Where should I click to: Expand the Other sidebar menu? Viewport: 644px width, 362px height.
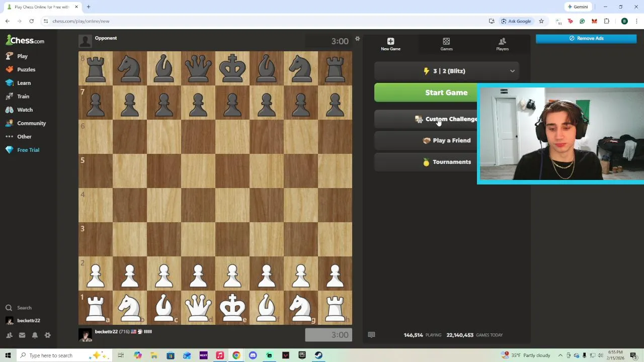[x=24, y=137]
